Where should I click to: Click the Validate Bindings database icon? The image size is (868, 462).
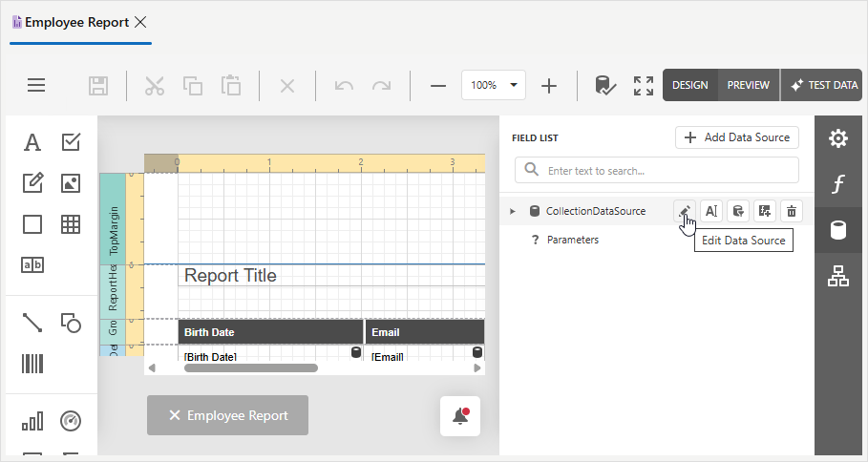[605, 86]
